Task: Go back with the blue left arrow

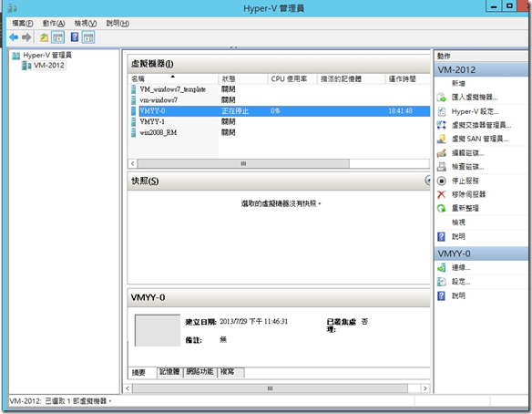Action: pos(14,37)
